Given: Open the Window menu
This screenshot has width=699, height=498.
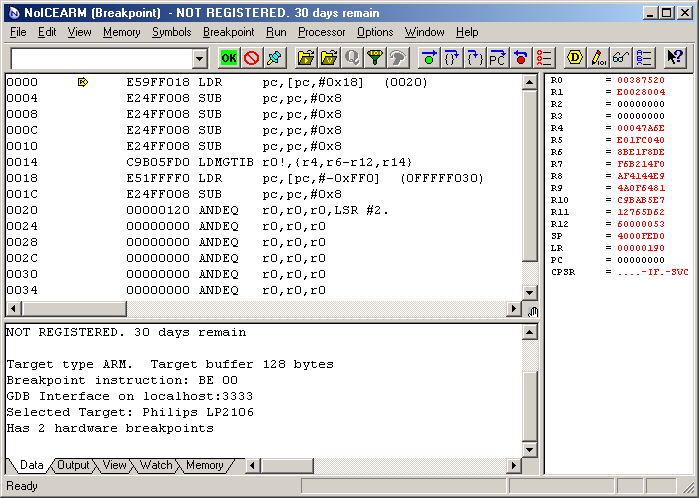Looking at the screenshot, I should [424, 32].
